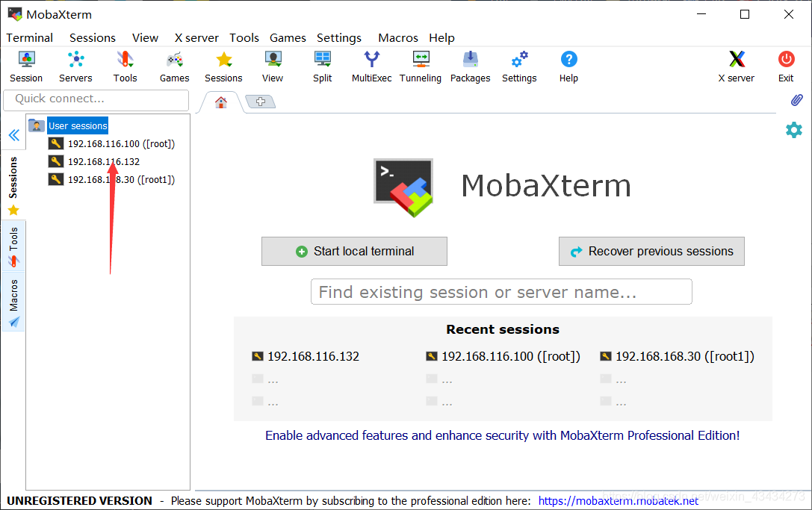Switch to the Home tab

pyautogui.click(x=221, y=102)
